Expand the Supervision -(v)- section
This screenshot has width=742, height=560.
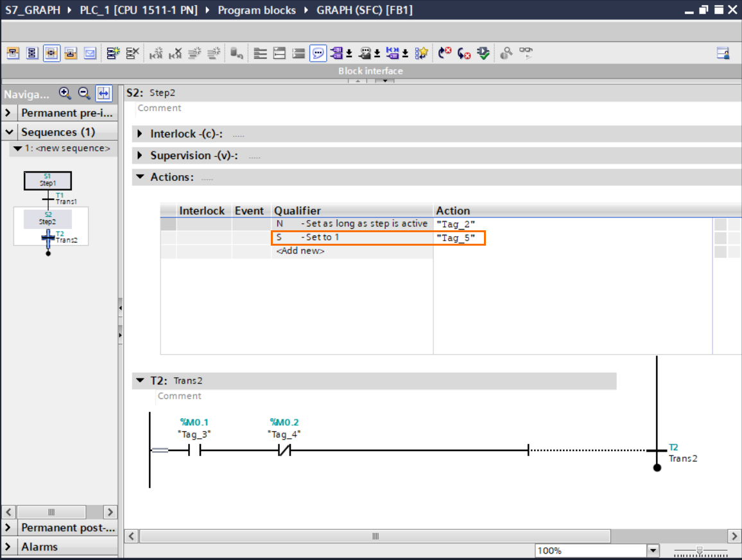pyautogui.click(x=139, y=155)
